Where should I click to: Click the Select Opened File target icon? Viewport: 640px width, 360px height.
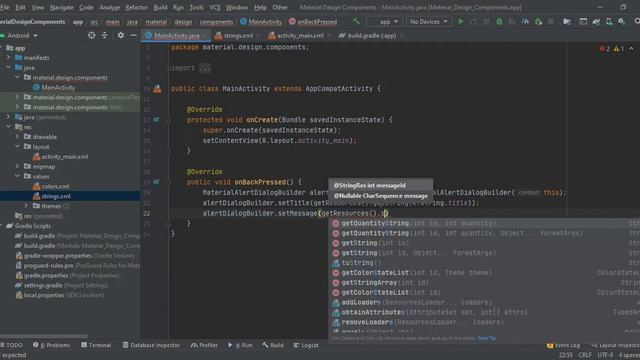click(91, 36)
